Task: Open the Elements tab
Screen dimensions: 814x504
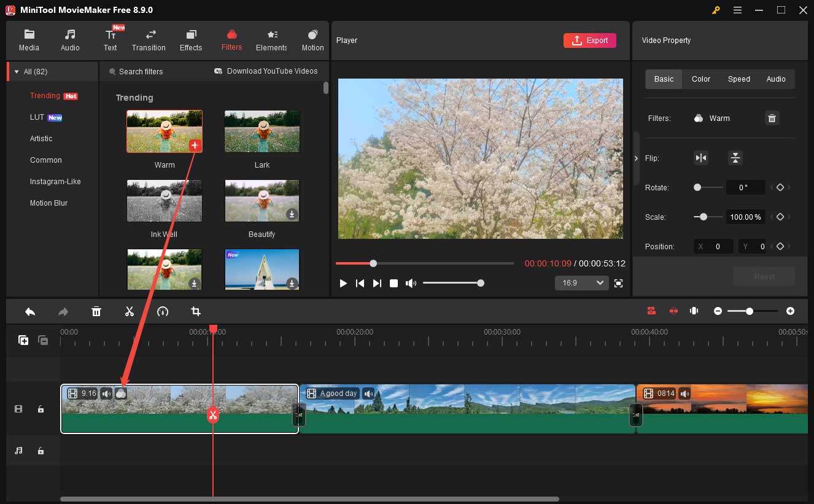Action: [x=271, y=41]
